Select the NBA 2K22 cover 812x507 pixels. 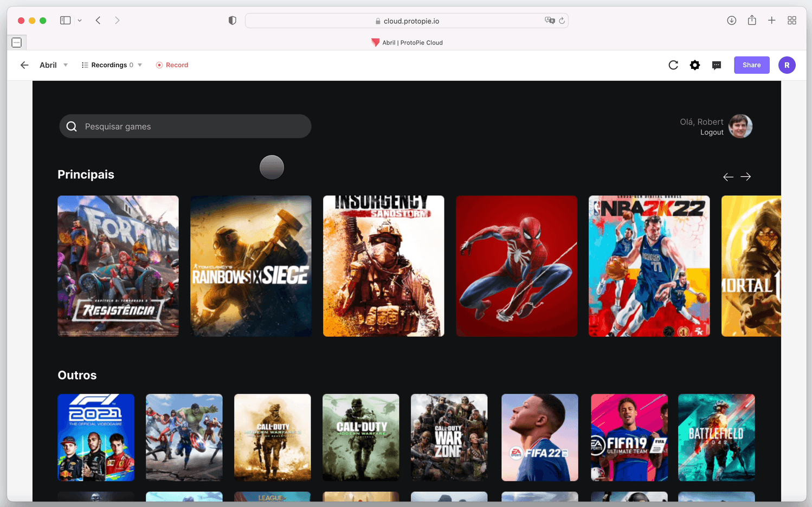[x=649, y=266]
